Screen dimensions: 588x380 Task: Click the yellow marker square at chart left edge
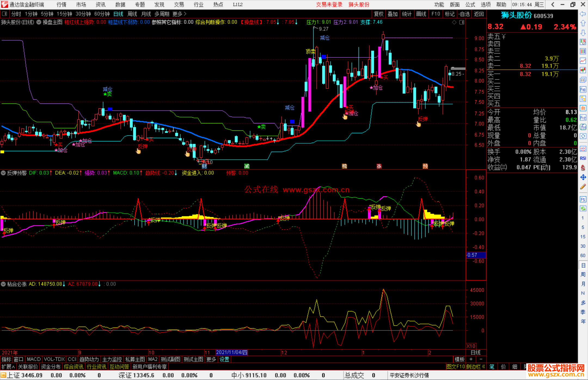coord(2,152)
